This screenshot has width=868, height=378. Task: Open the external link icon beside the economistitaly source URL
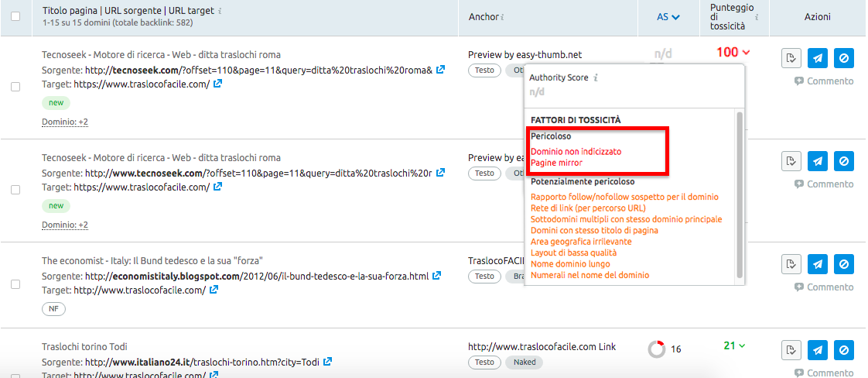437,276
